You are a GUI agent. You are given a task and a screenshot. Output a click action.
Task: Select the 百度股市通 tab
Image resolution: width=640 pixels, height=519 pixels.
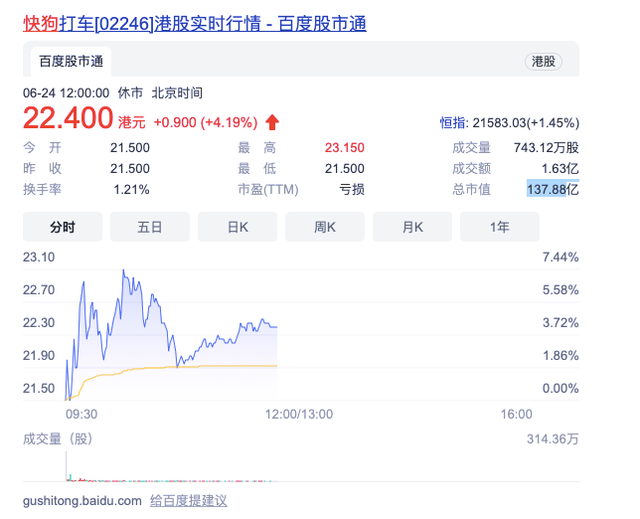click(71, 62)
